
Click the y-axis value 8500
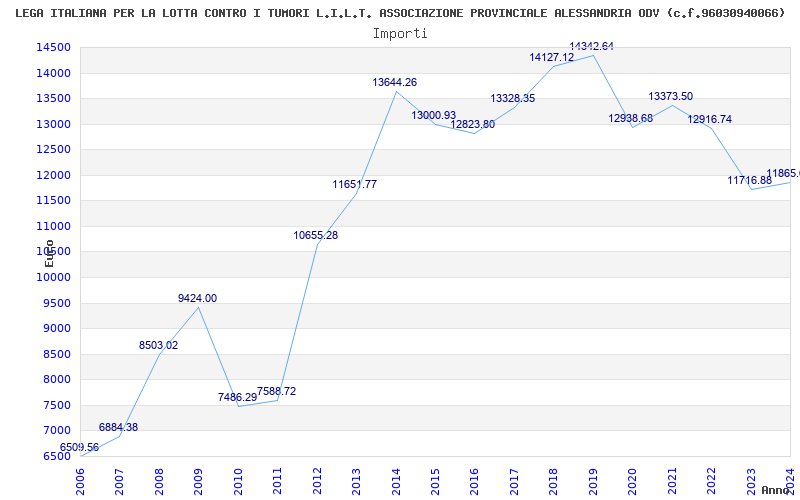[56, 354]
